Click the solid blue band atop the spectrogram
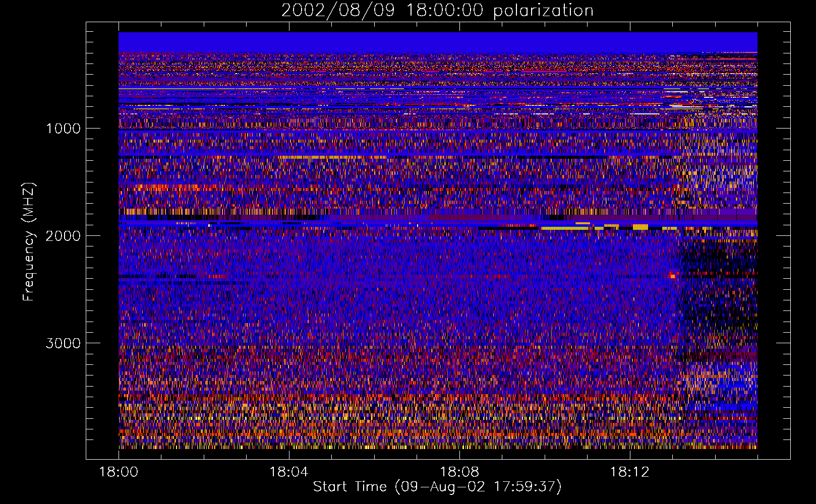 tap(438, 42)
